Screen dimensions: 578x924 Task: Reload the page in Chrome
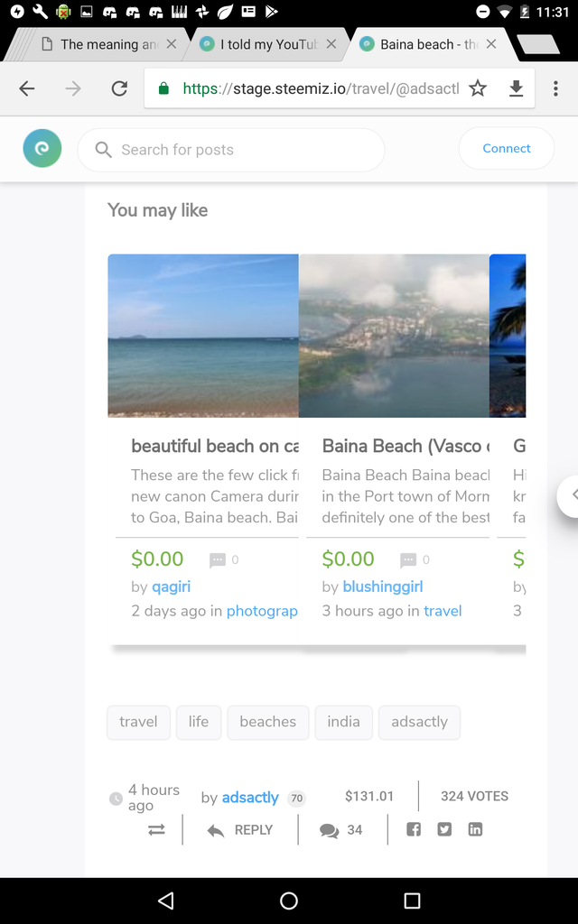(119, 88)
